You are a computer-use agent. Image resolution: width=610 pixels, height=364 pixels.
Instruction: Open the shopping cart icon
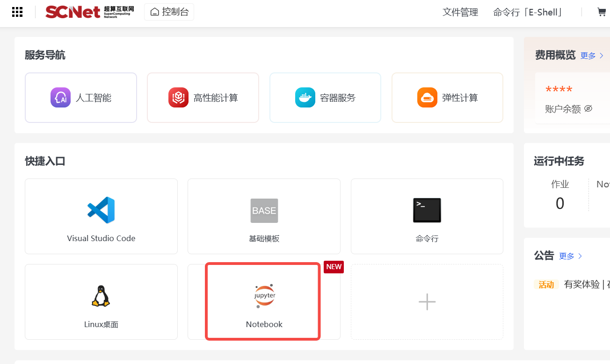(602, 12)
